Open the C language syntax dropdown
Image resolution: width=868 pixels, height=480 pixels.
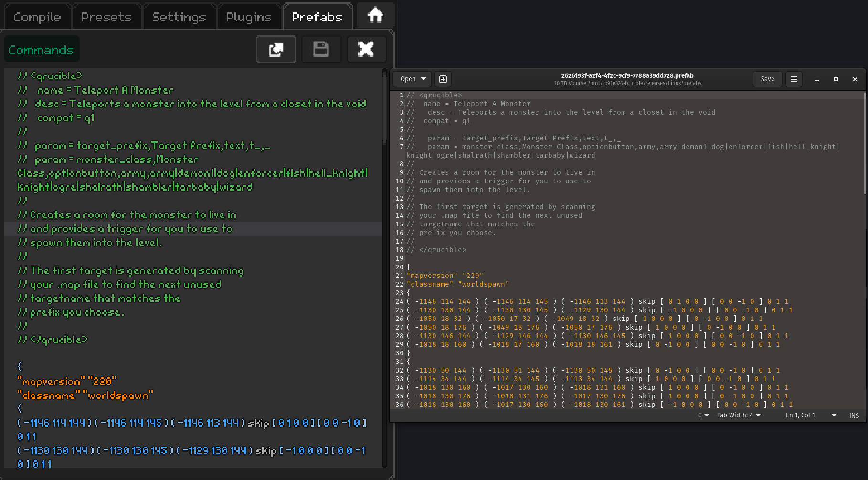(703, 416)
